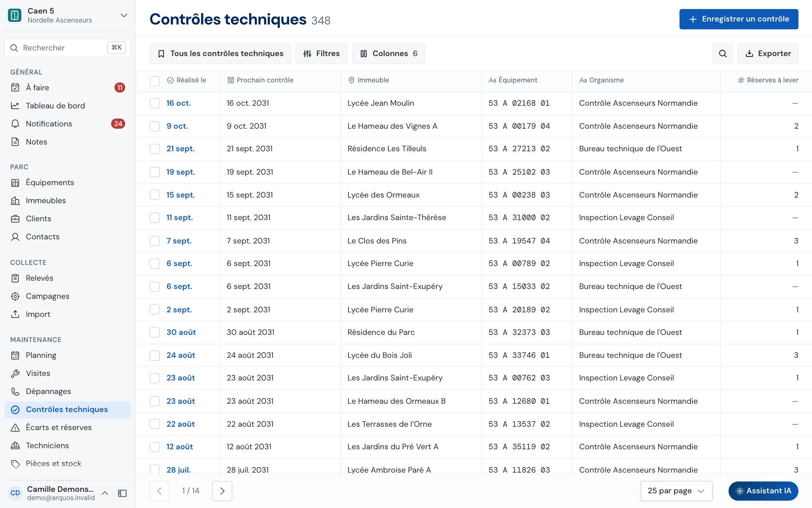Check the Résidence Les Tilleuls row checkbox
Screen dimensions: 812x508
tap(155, 149)
